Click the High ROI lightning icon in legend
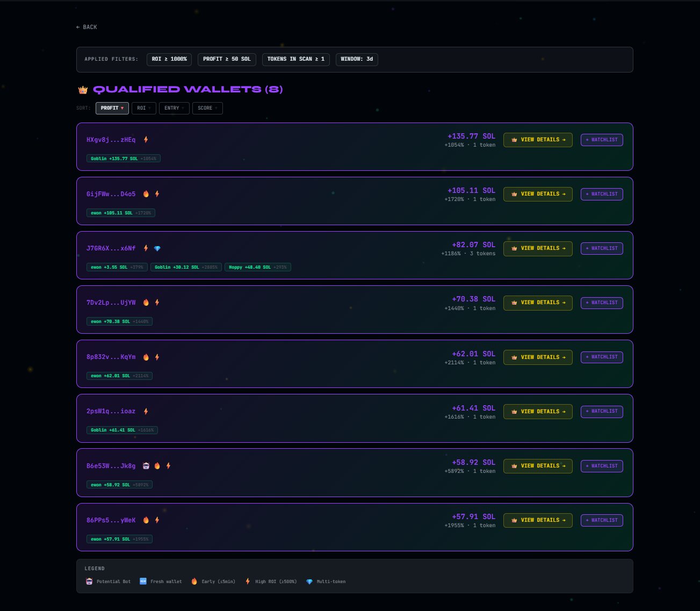The height and width of the screenshot is (611, 700). 248,581
